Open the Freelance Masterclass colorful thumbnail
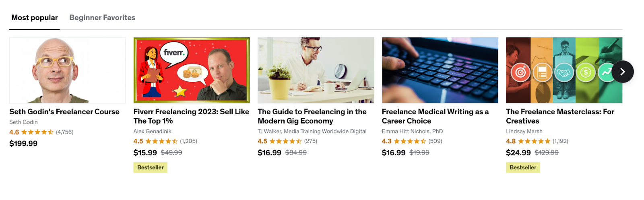This screenshot has height=200, width=644. [564, 70]
